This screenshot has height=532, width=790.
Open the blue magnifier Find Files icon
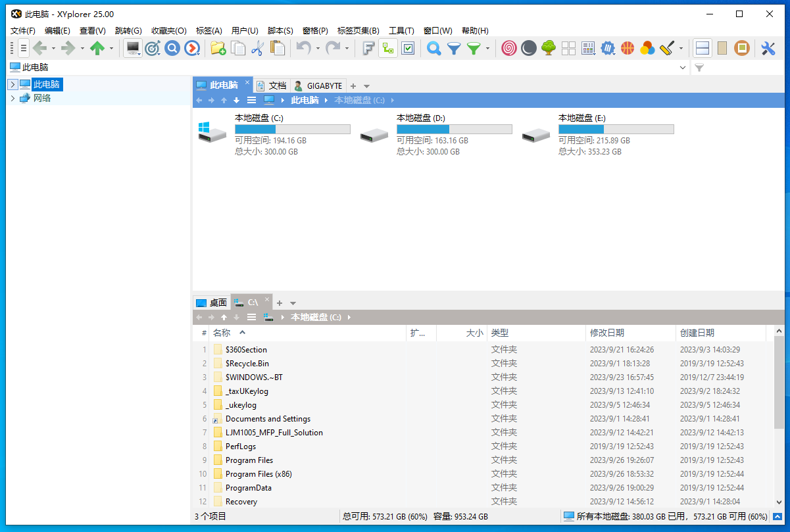click(433, 48)
